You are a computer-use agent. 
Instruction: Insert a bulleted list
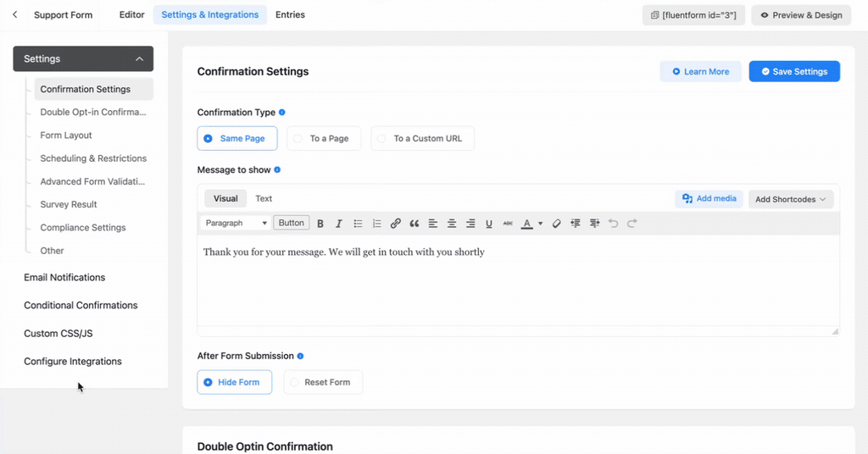358,224
